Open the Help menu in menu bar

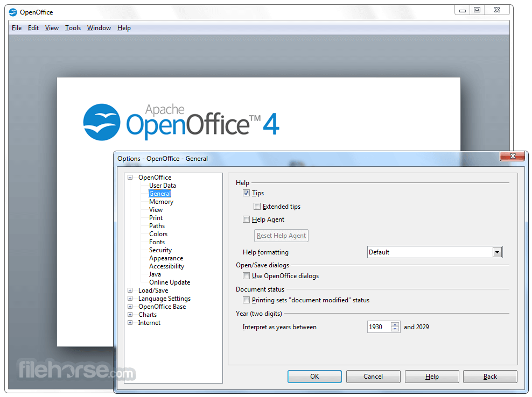pyautogui.click(x=124, y=28)
